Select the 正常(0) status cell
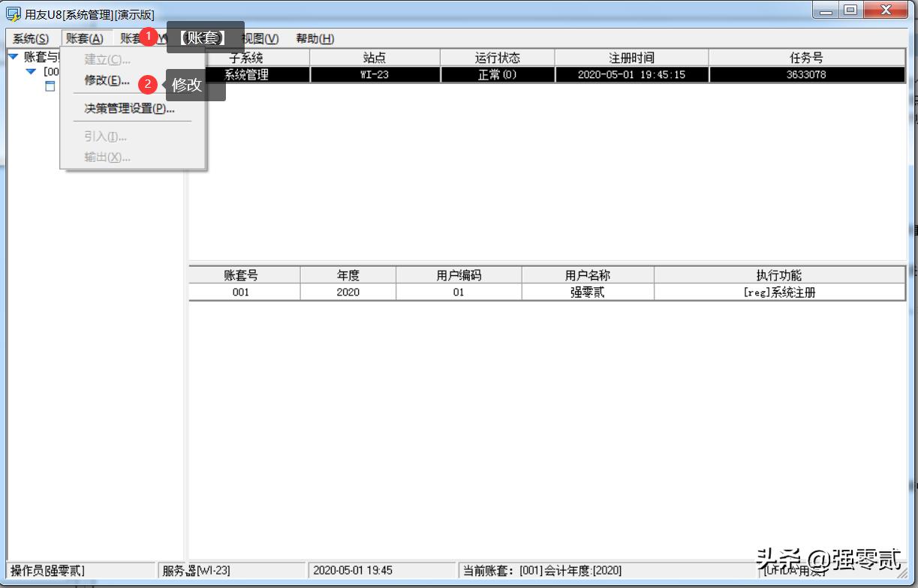 click(498, 75)
